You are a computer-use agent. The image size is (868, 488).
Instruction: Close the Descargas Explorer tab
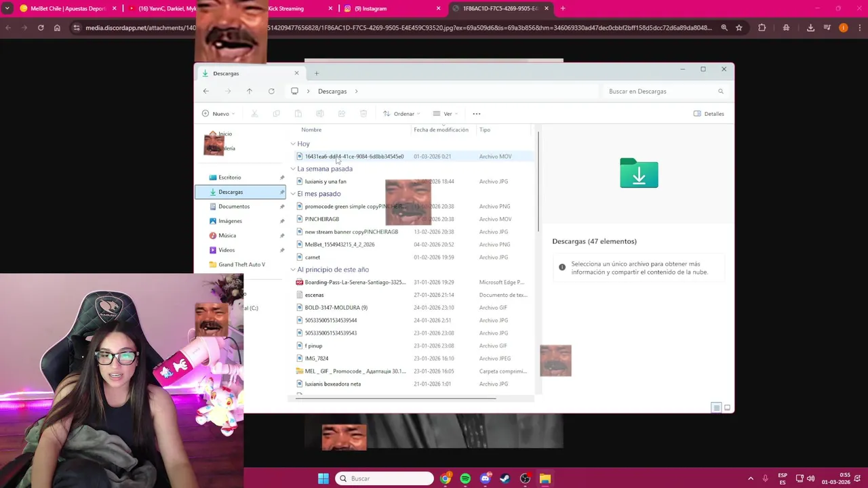click(x=296, y=73)
